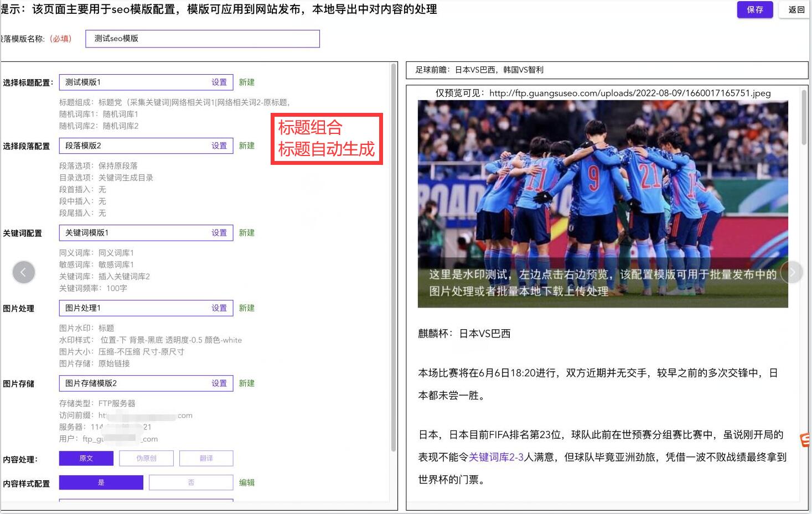The width and height of the screenshot is (812, 514).
Task: Click 设置 in the title config row
Action: (x=219, y=82)
